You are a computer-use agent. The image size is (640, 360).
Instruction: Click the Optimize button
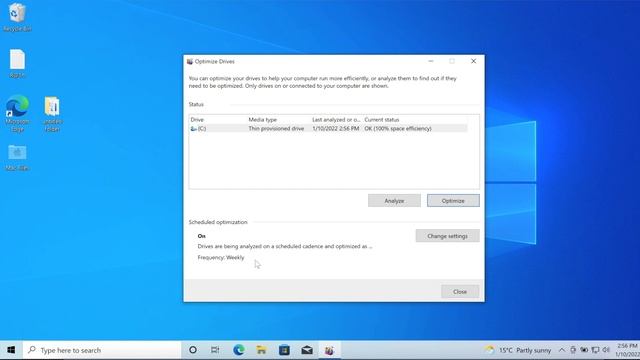click(x=453, y=201)
